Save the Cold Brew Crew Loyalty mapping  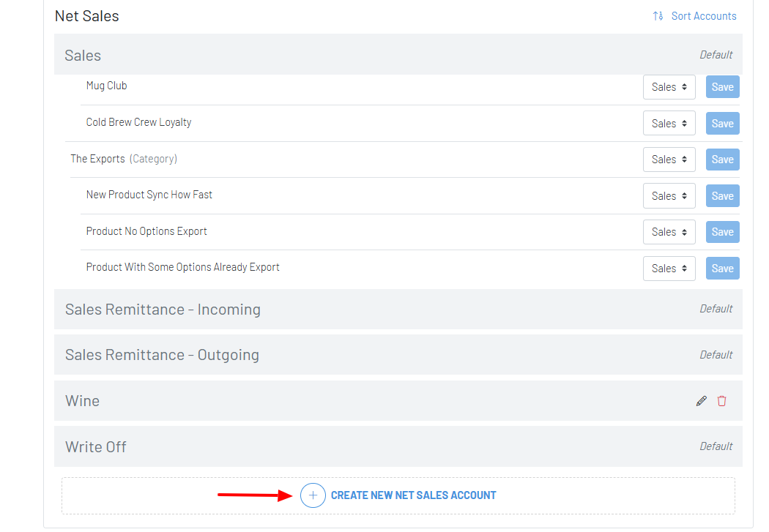[722, 124]
